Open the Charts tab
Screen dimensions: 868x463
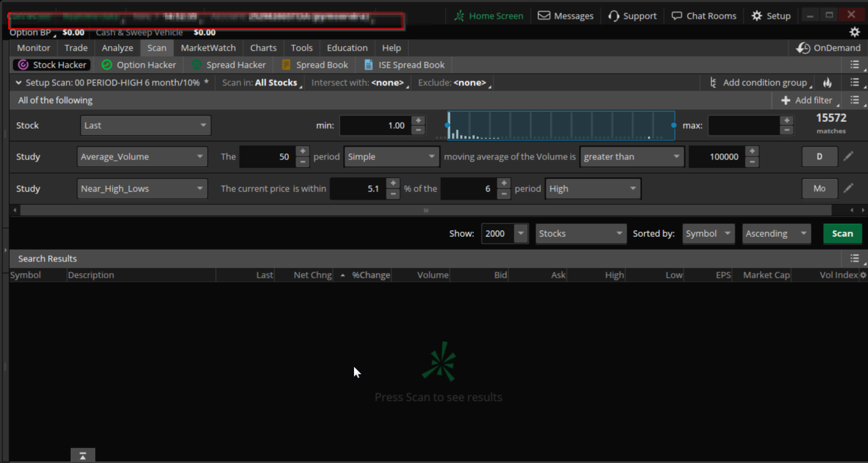point(263,48)
